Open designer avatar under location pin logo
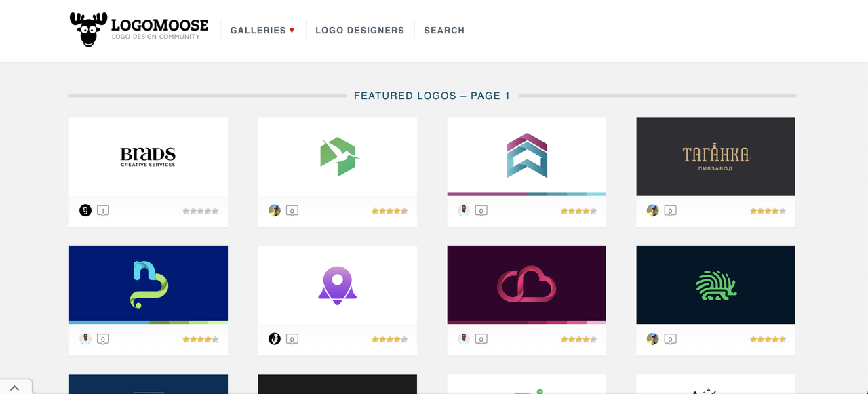This screenshot has width=868, height=394. [x=275, y=338]
